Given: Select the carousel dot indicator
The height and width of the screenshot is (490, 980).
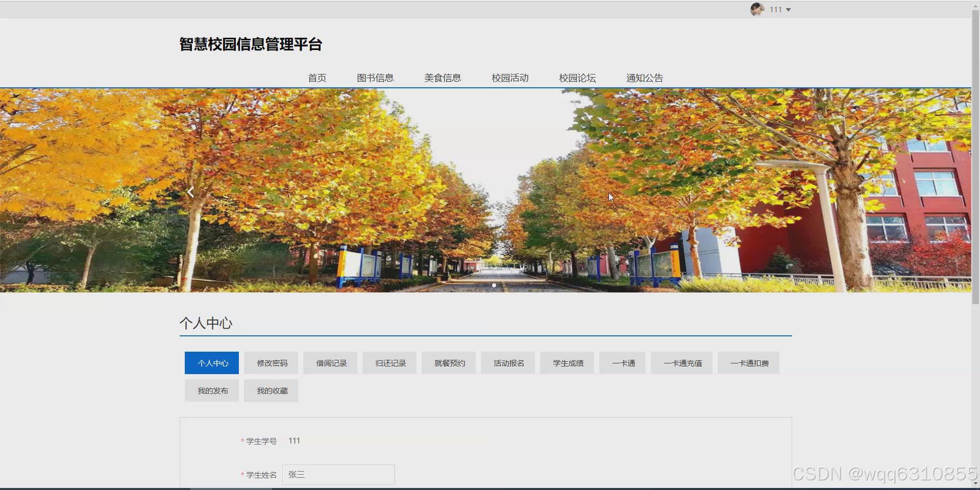Looking at the screenshot, I should click(x=494, y=285).
